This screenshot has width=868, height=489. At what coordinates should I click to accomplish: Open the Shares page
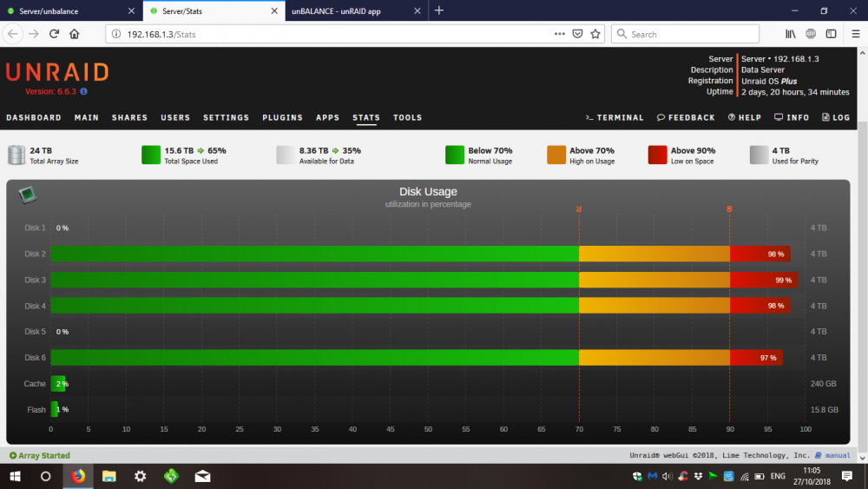pos(129,117)
